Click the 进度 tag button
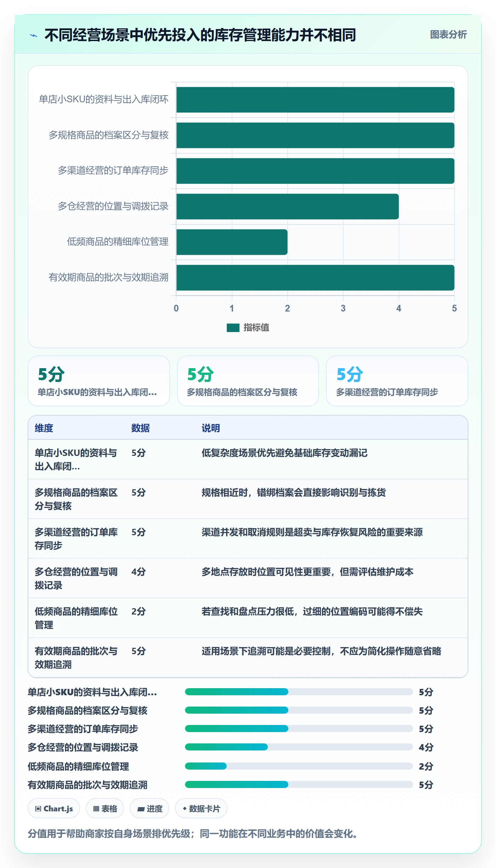 click(150, 809)
